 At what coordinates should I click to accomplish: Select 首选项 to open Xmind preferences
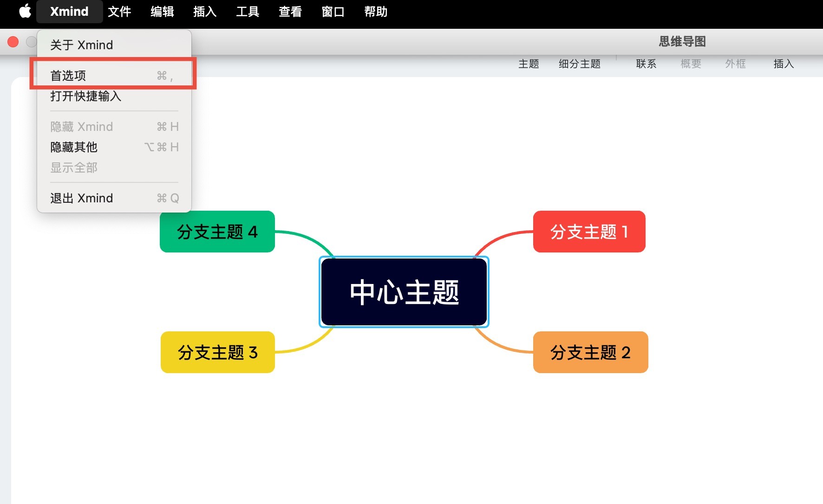pos(69,75)
